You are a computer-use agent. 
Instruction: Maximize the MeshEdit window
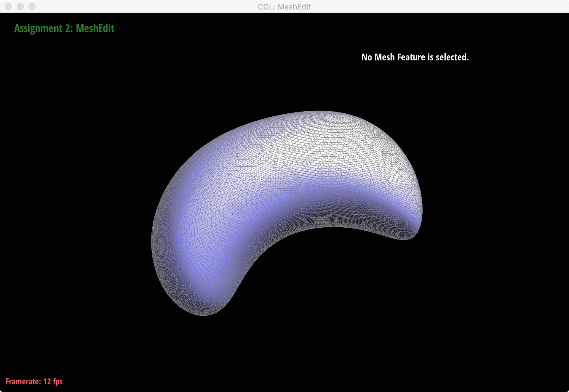[32, 7]
